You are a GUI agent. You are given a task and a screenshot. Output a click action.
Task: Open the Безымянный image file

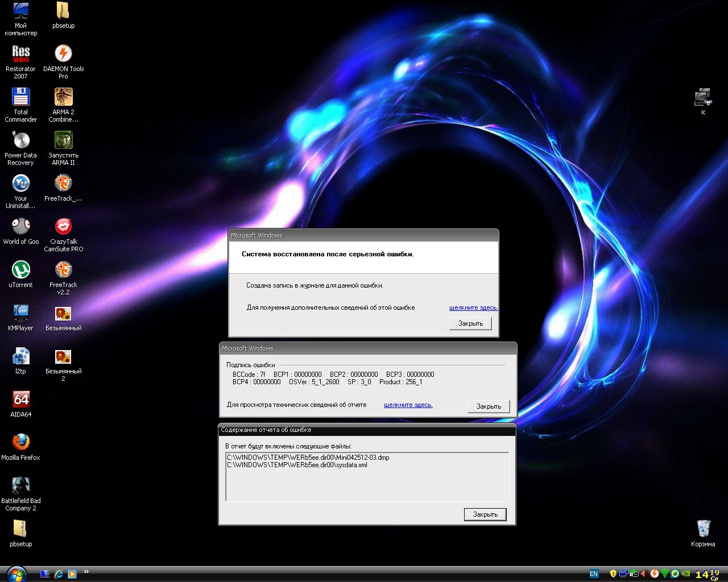coord(63,318)
